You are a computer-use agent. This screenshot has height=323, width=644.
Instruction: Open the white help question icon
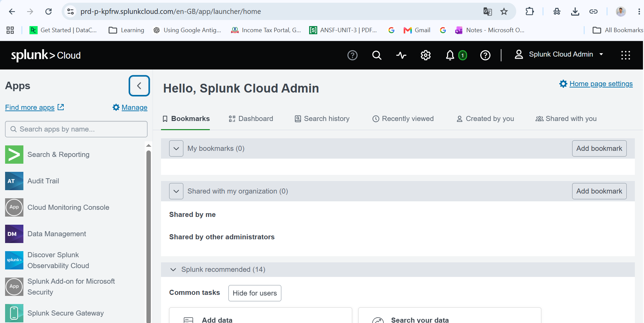coord(485,55)
